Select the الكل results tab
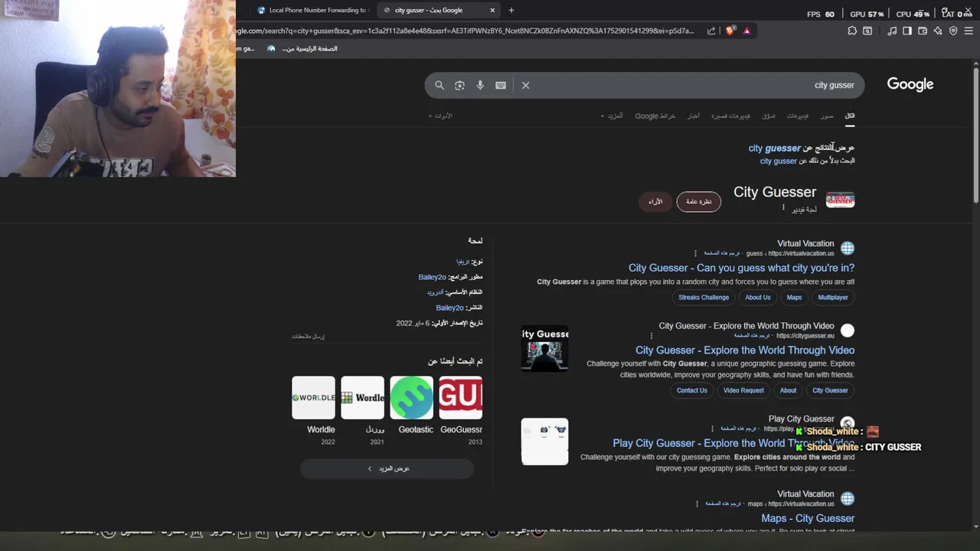This screenshot has width=980, height=551. (x=849, y=116)
